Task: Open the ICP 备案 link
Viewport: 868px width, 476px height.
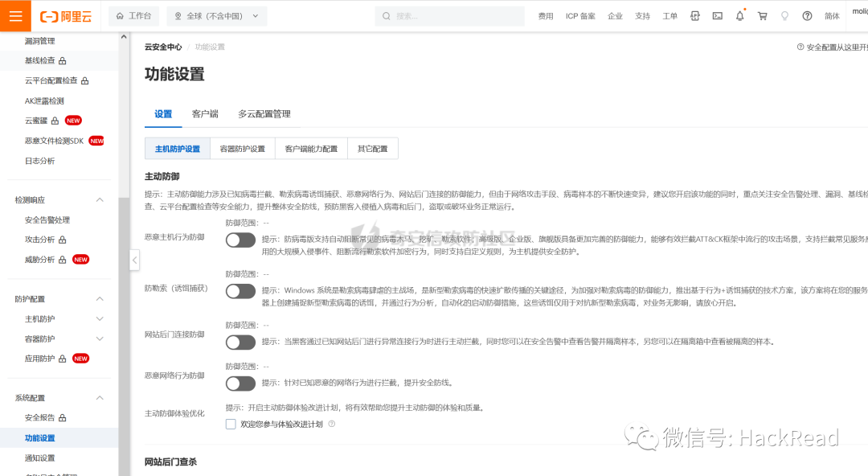Action: click(581, 16)
